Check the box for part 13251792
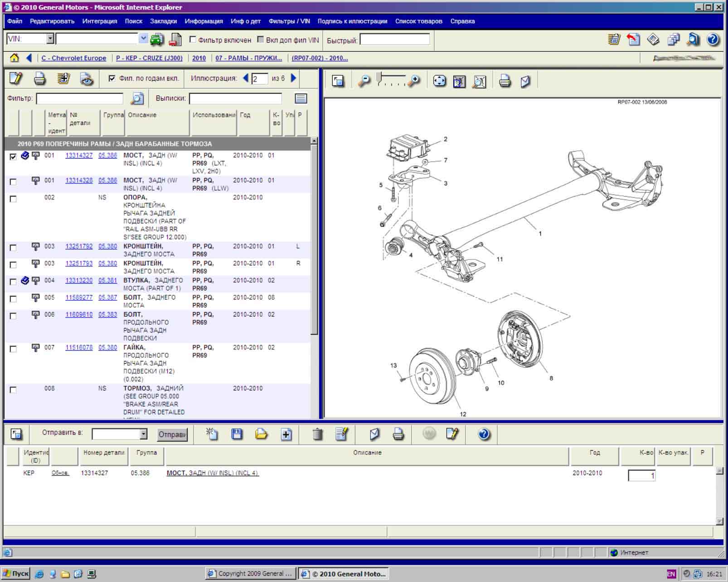This screenshot has height=582, width=728. tap(13, 248)
